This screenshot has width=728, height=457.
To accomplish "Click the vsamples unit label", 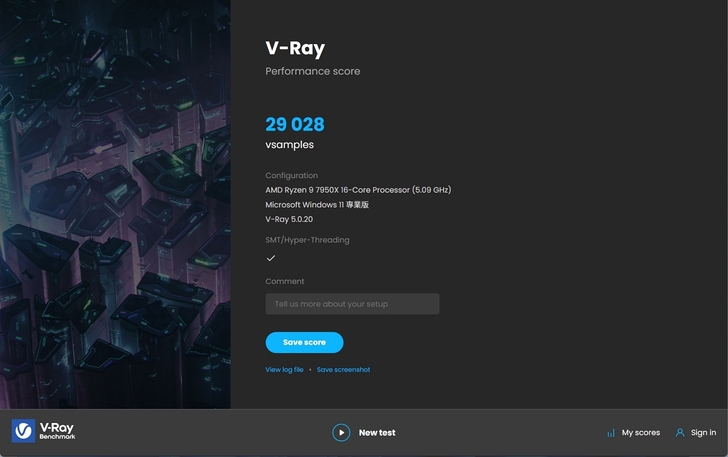I will (x=289, y=145).
